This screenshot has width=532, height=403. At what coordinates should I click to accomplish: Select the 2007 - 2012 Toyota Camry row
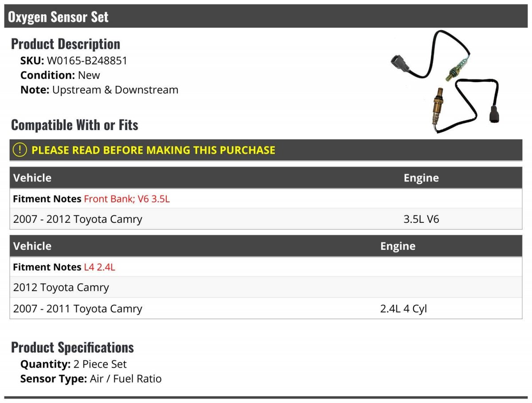[266, 219]
